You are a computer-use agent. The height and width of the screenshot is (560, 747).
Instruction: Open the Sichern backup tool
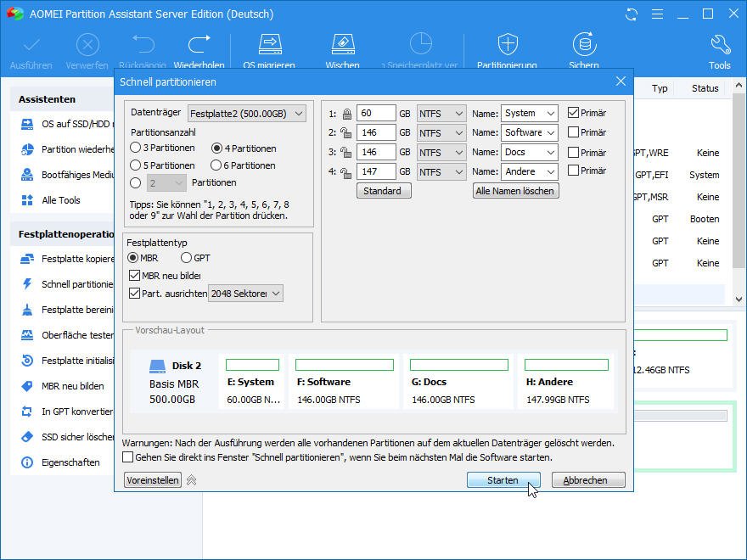(x=583, y=45)
